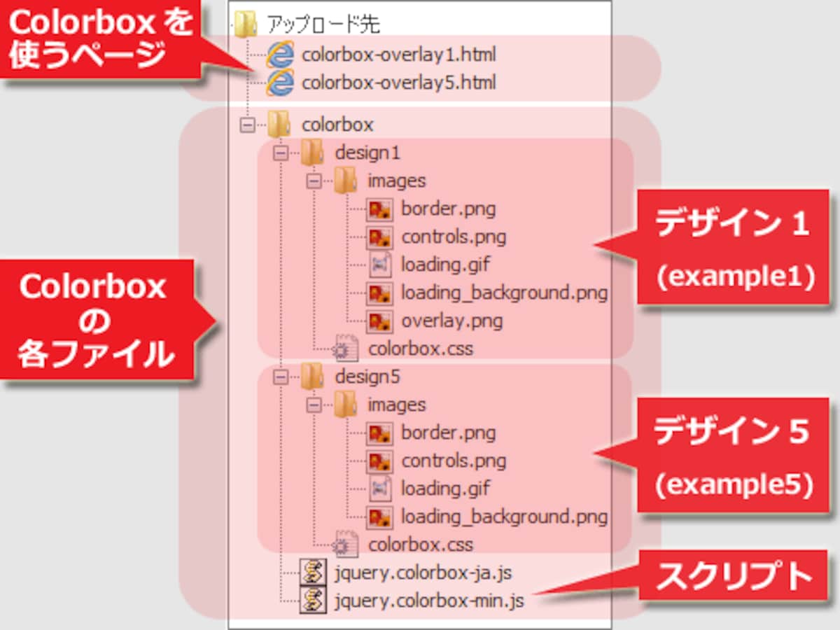The width and height of the screenshot is (840, 630).
Task: Select loading_background.png name in design1
Action: point(504,293)
